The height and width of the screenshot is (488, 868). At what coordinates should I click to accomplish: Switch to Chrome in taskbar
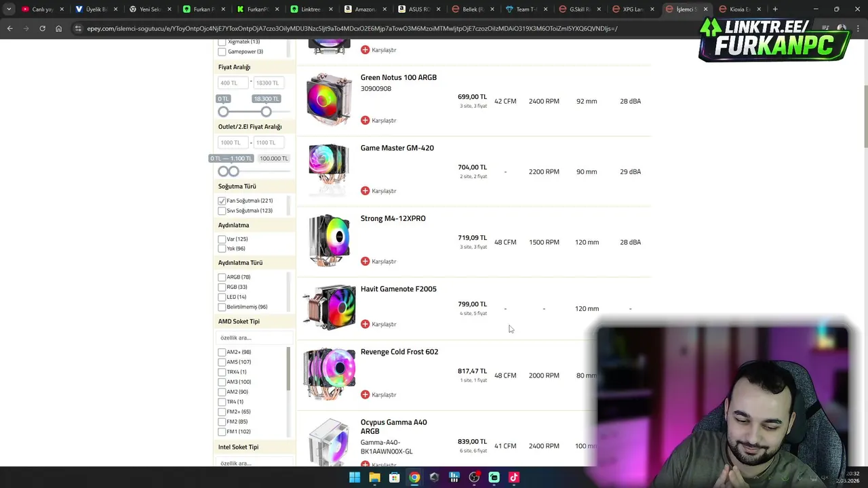tap(414, 477)
